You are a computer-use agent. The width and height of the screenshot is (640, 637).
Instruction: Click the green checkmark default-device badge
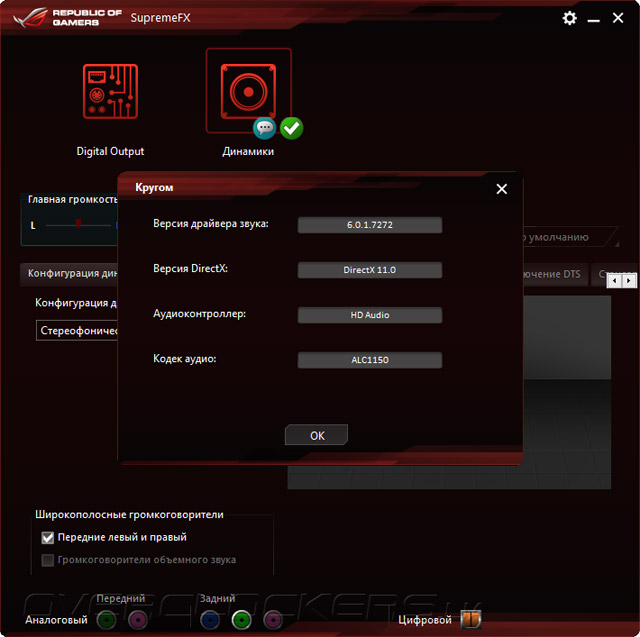291,128
